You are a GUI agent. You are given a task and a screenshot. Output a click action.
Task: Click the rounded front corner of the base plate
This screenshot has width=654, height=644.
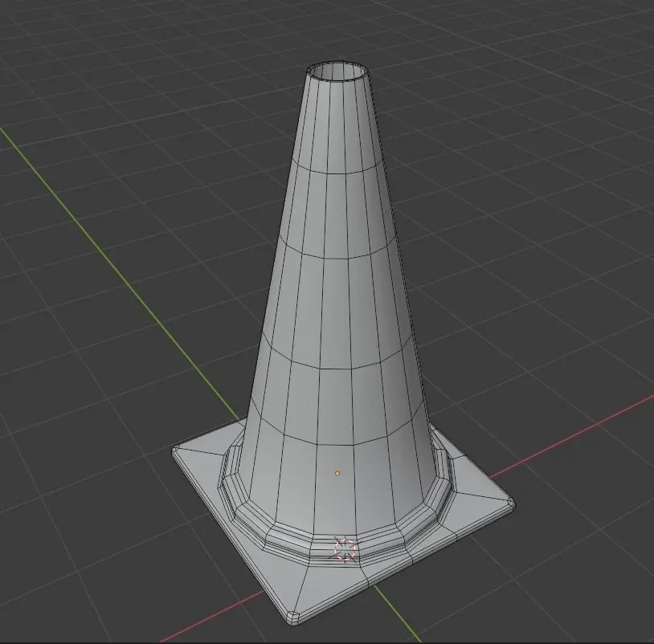[x=293, y=617]
